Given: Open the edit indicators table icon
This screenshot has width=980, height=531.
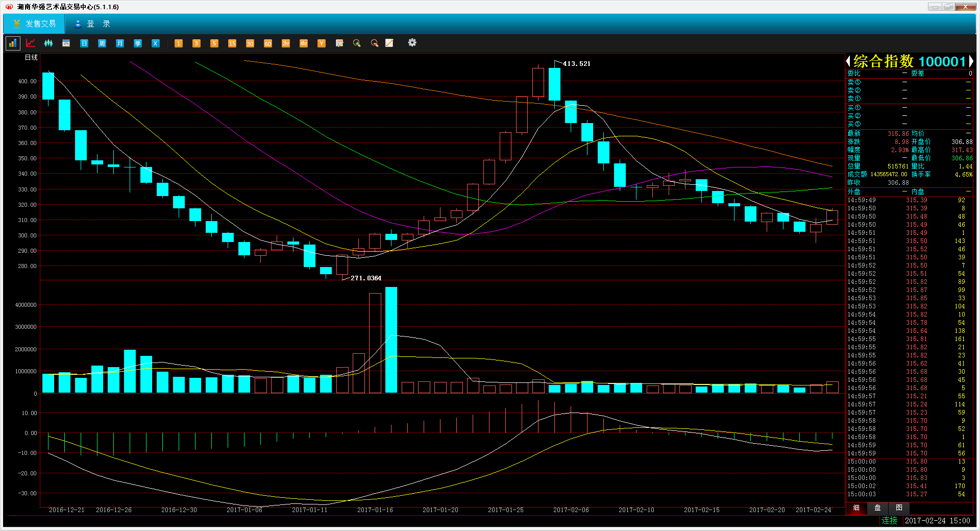Looking at the screenshot, I should click(339, 43).
